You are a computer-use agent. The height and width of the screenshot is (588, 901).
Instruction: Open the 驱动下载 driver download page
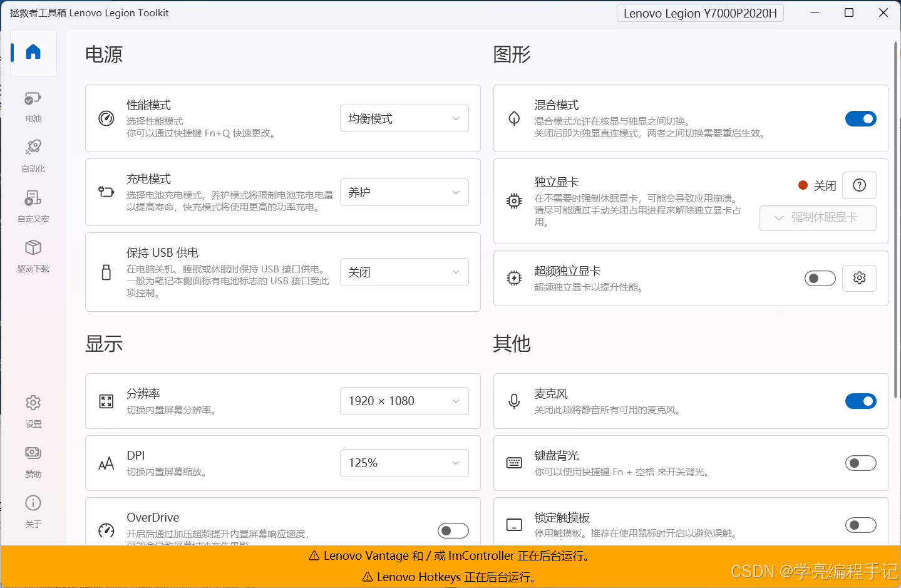[33, 257]
